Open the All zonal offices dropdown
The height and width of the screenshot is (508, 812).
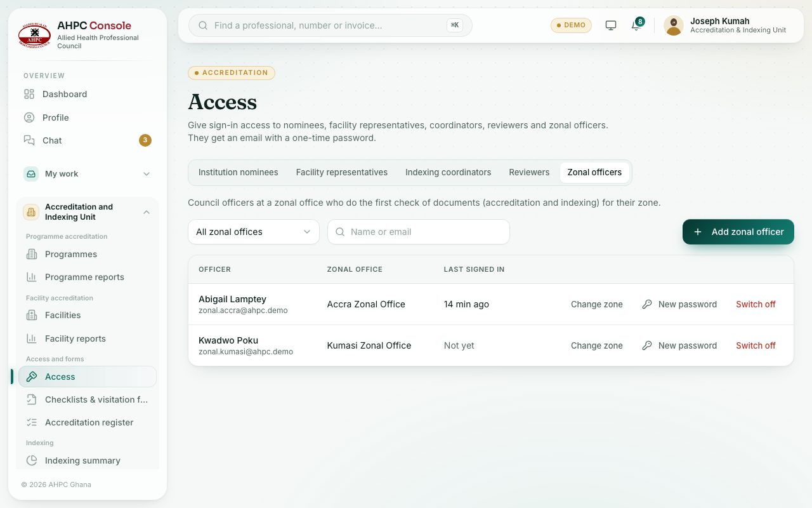point(254,232)
